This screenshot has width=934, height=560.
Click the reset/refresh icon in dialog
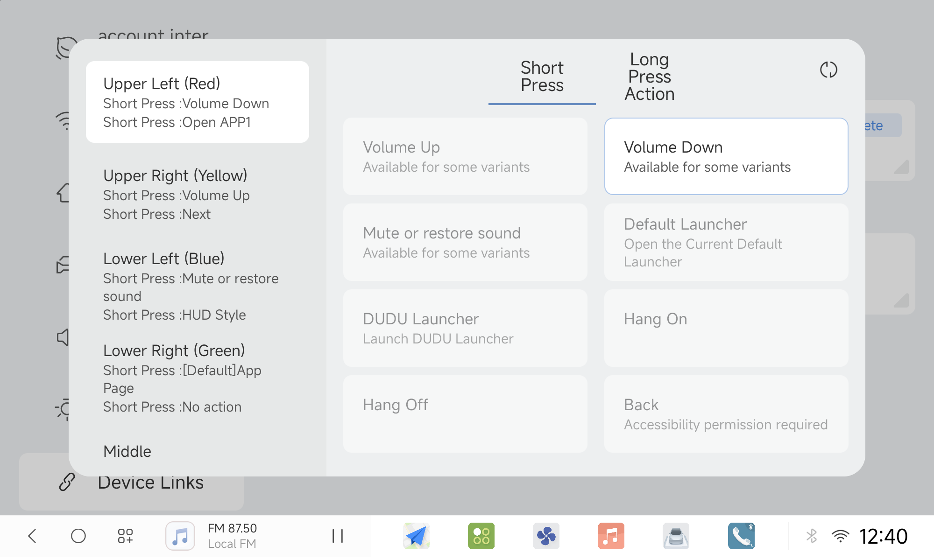tap(828, 70)
